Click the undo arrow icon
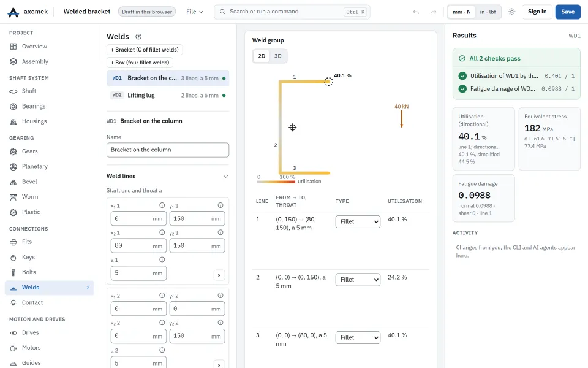Screen dimensions: 588x368 pos(416,12)
